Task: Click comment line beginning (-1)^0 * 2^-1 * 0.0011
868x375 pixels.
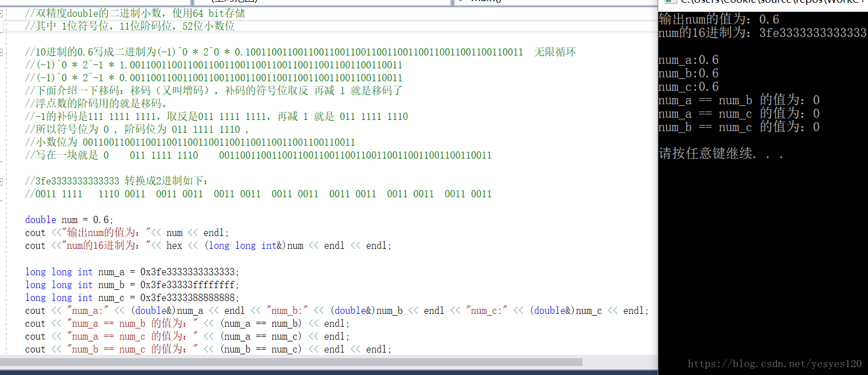Action: (214, 78)
